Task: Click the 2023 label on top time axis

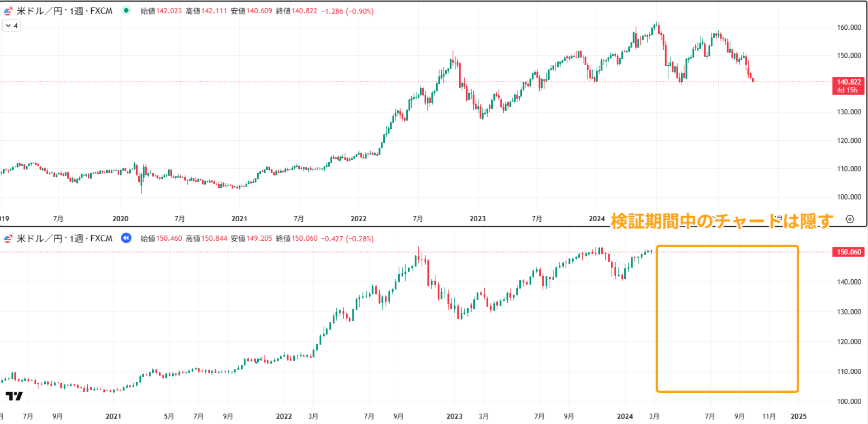Action: (477, 219)
